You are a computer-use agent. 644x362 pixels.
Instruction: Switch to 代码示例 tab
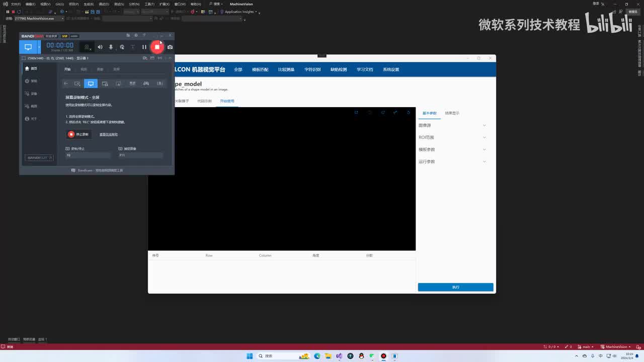(x=204, y=101)
